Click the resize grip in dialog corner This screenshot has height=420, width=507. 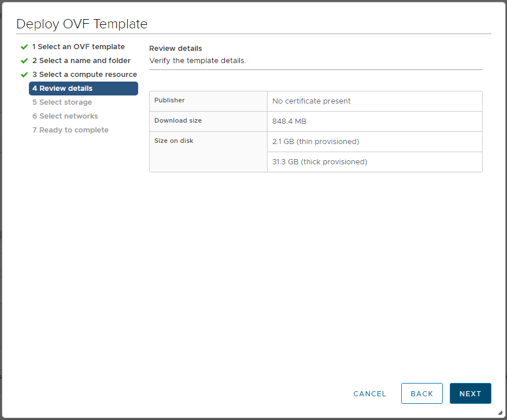pos(500,413)
